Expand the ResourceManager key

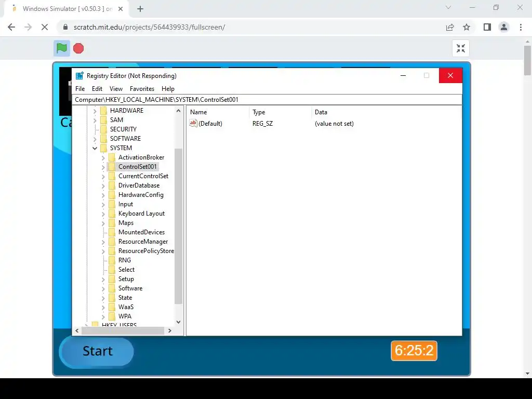pos(103,242)
